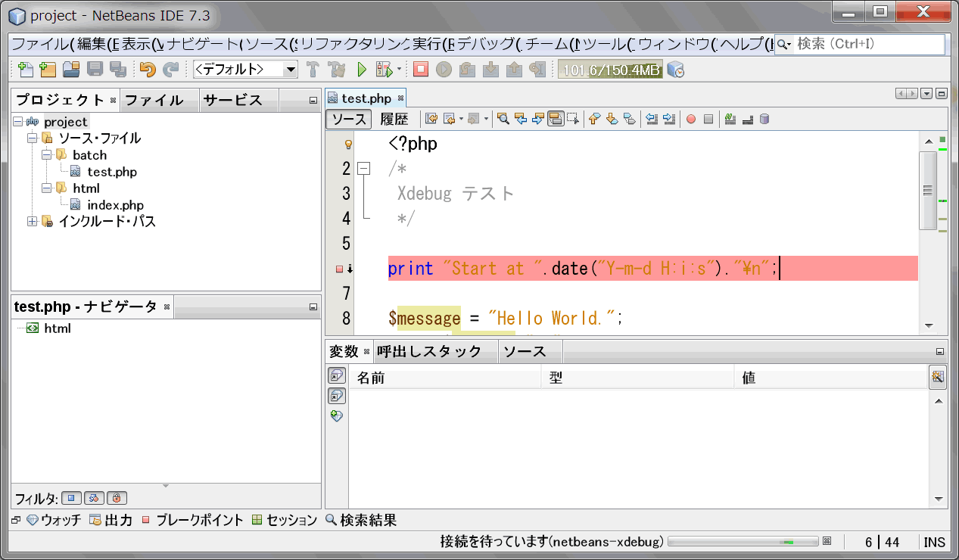The height and width of the screenshot is (560, 959).
Task: Click the New File toolbar icon
Action: coord(26,70)
